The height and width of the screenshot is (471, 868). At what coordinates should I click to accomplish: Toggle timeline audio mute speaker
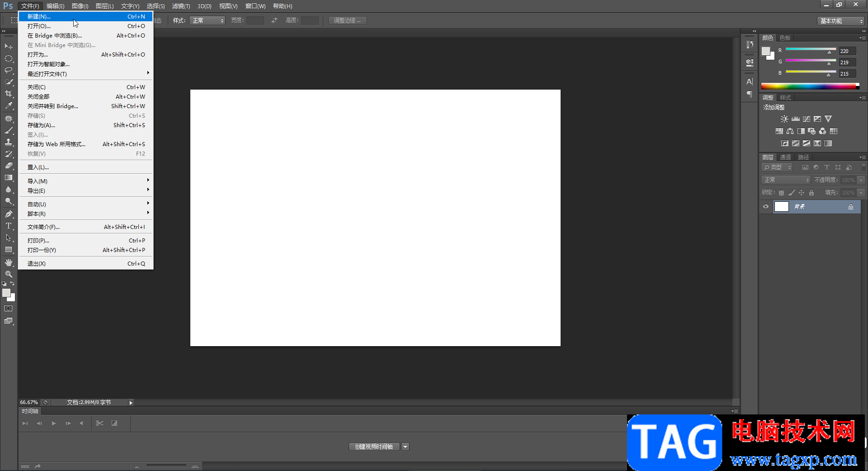click(81, 423)
